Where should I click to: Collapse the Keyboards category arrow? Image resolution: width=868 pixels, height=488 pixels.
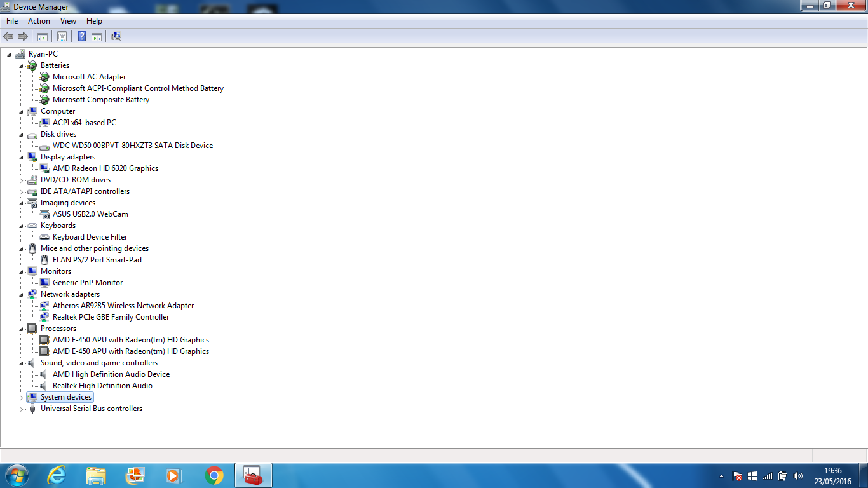21,226
